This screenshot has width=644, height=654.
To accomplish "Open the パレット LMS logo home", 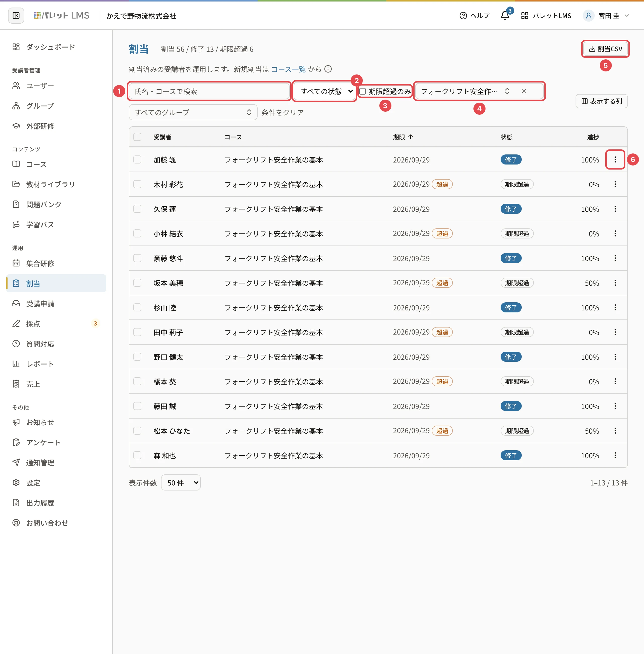I will (x=61, y=16).
